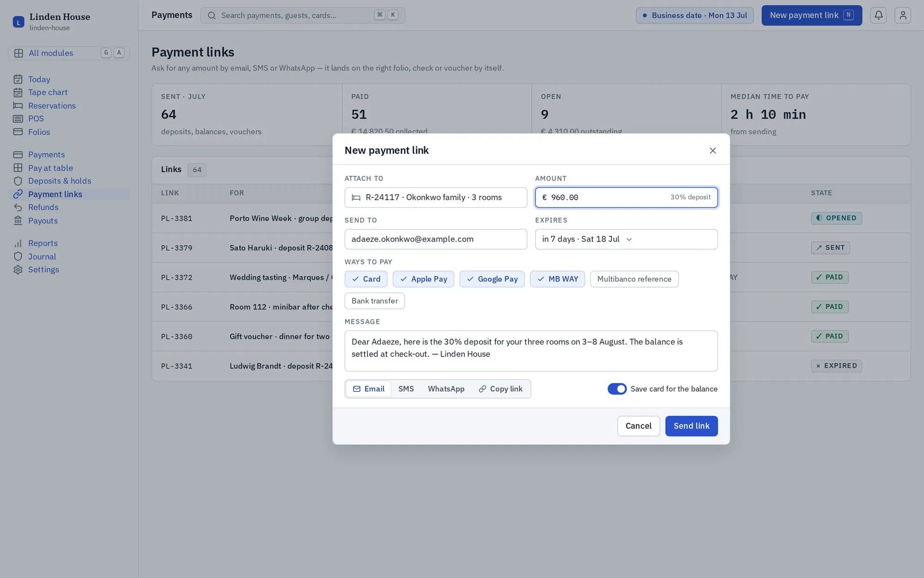Click the Today calendar icon

coord(18,80)
